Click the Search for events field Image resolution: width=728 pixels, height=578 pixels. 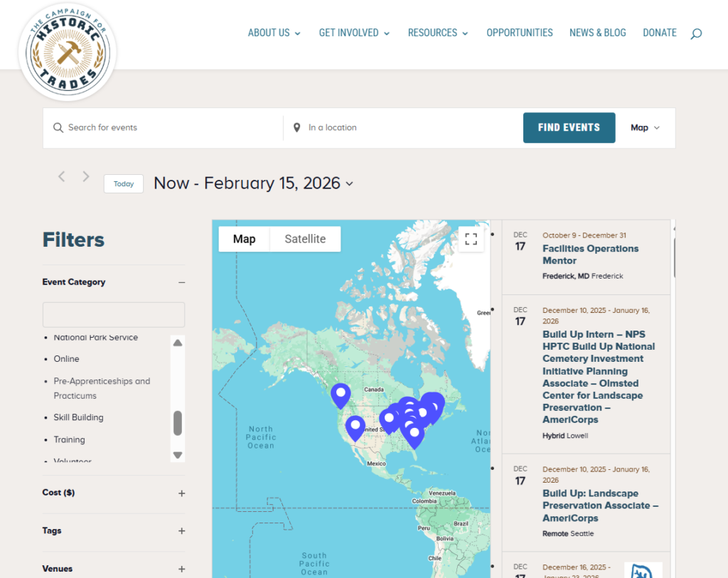(171, 128)
